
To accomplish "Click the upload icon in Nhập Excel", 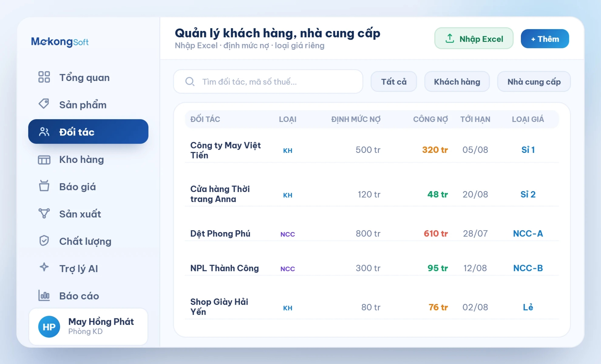I will [450, 38].
